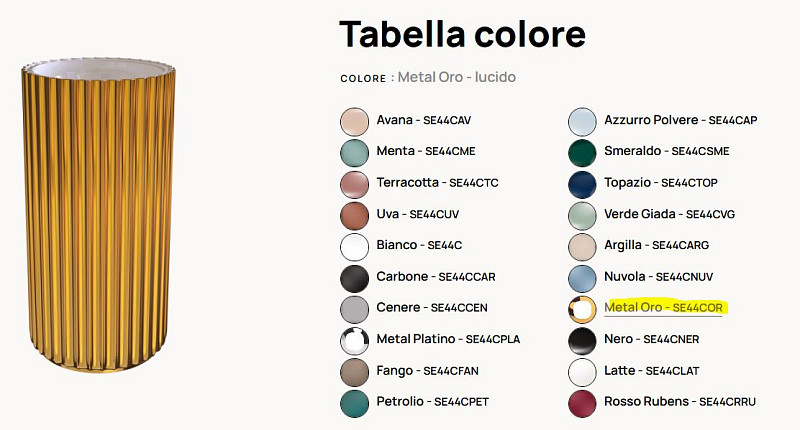
Task: Pick the Azzurro Polvere swatch
Action: tap(582, 121)
